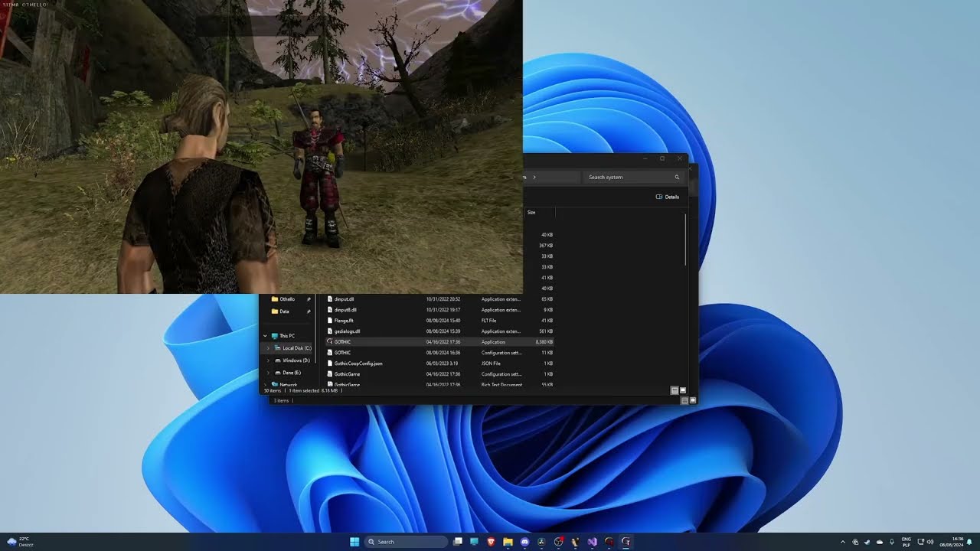The width and height of the screenshot is (980, 551).
Task: Open Visual Studio from the taskbar
Action: (x=592, y=542)
